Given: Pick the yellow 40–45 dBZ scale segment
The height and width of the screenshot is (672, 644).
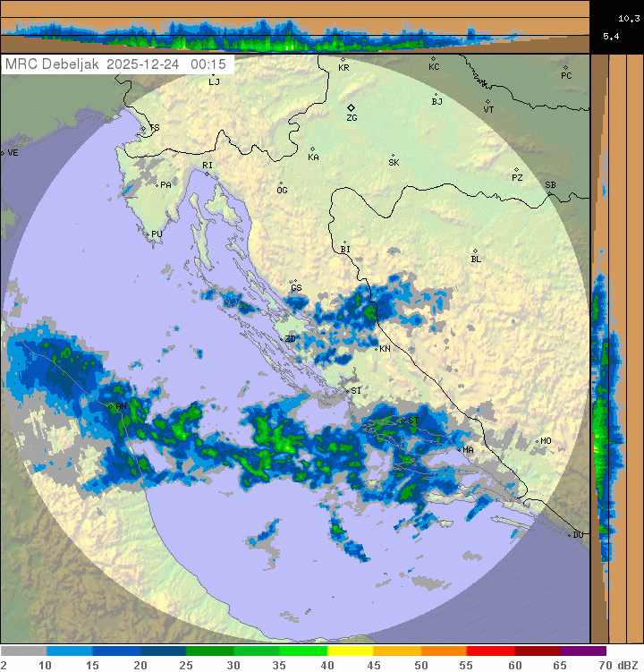Looking at the screenshot, I should coord(351,651).
